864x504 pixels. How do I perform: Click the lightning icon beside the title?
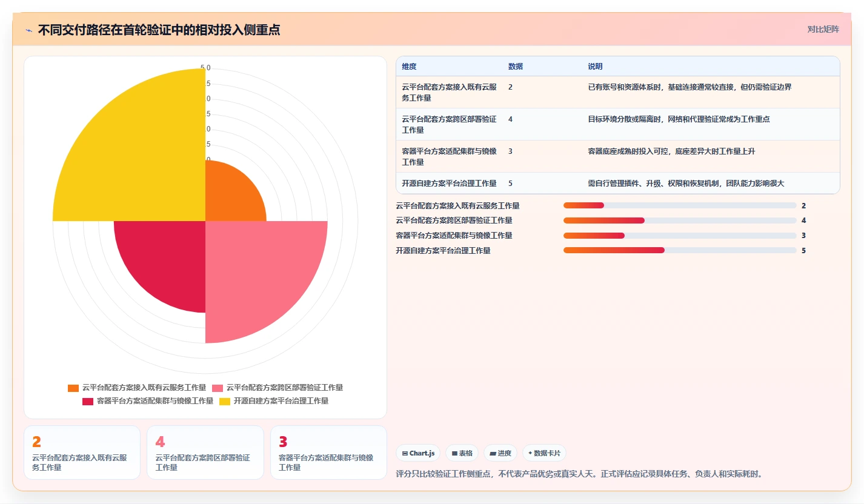(28, 30)
